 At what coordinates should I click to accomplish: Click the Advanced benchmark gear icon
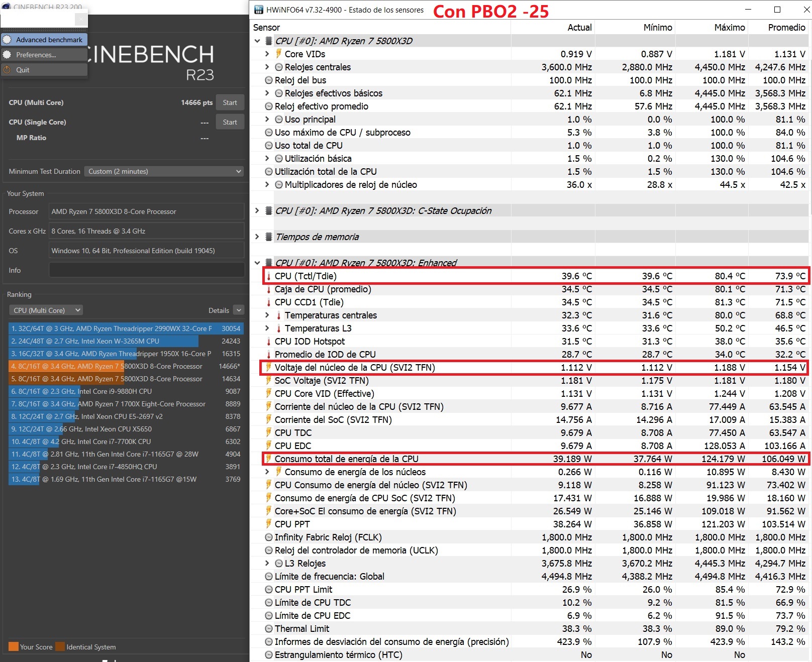[x=7, y=40]
